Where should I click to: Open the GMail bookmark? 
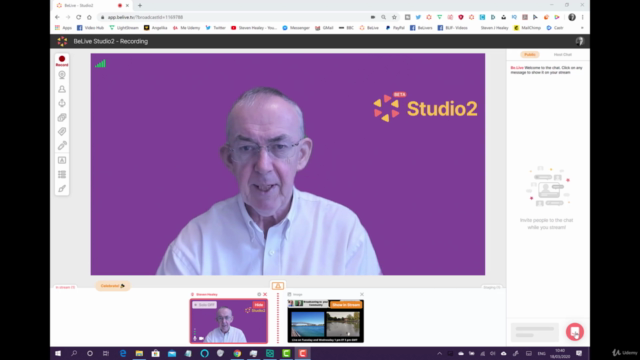pyautogui.click(x=324, y=28)
